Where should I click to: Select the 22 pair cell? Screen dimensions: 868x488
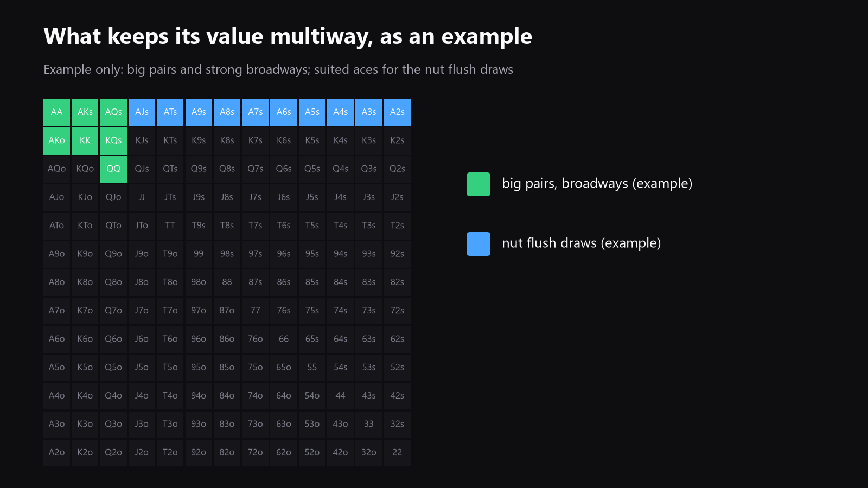[x=397, y=453]
